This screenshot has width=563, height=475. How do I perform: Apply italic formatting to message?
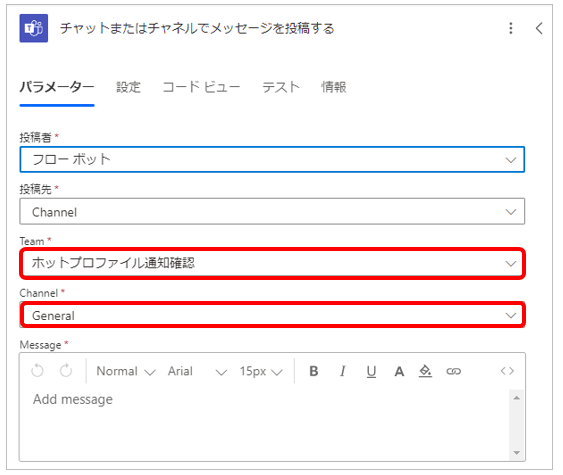click(343, 371)
